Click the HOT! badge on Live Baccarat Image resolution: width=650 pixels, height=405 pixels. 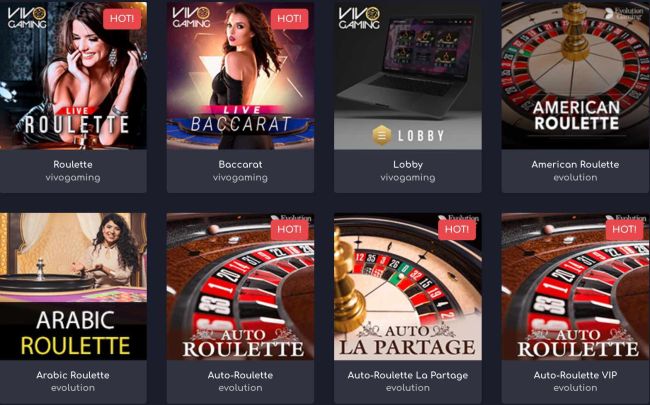(289, 19)
